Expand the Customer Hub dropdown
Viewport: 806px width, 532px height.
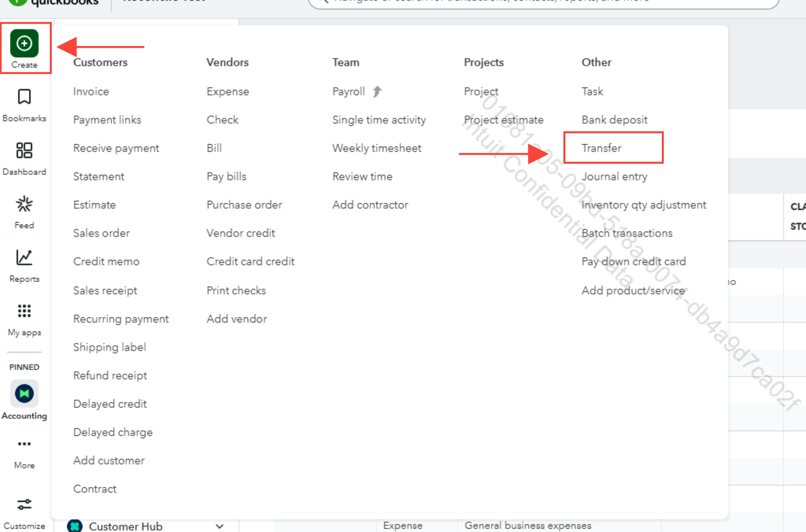point(219,526)
